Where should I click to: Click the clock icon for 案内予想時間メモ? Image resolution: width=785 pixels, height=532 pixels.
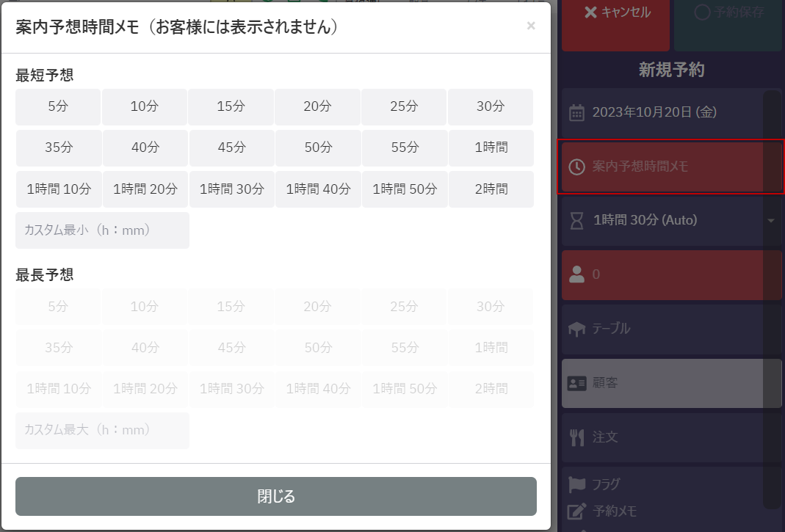tap(577, 167)
